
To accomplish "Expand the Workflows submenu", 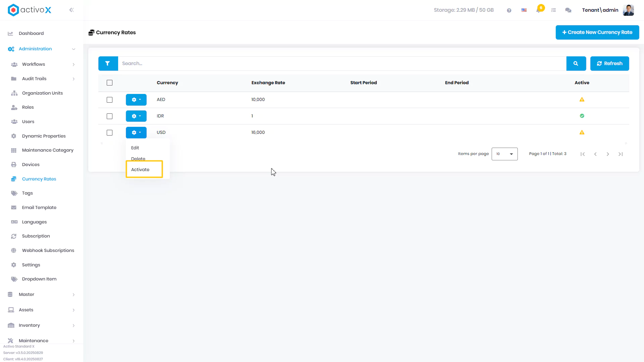I will point(73,64).
